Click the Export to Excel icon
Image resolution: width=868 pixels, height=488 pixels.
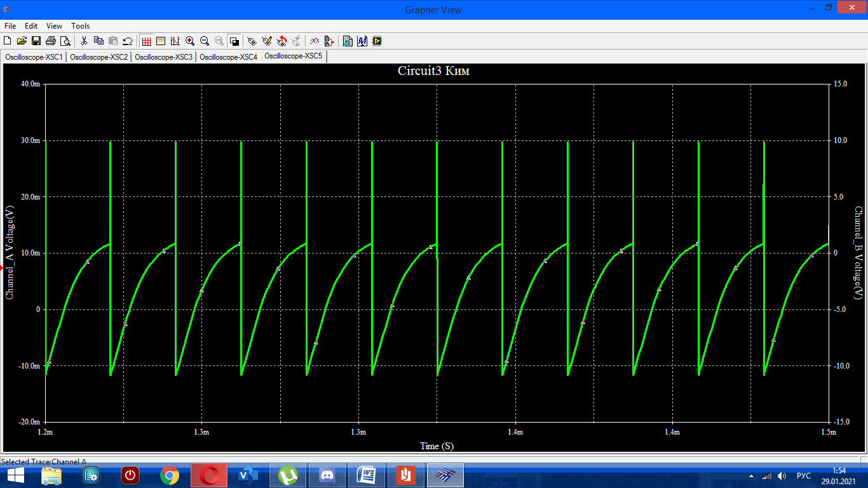tap(348, 41)
